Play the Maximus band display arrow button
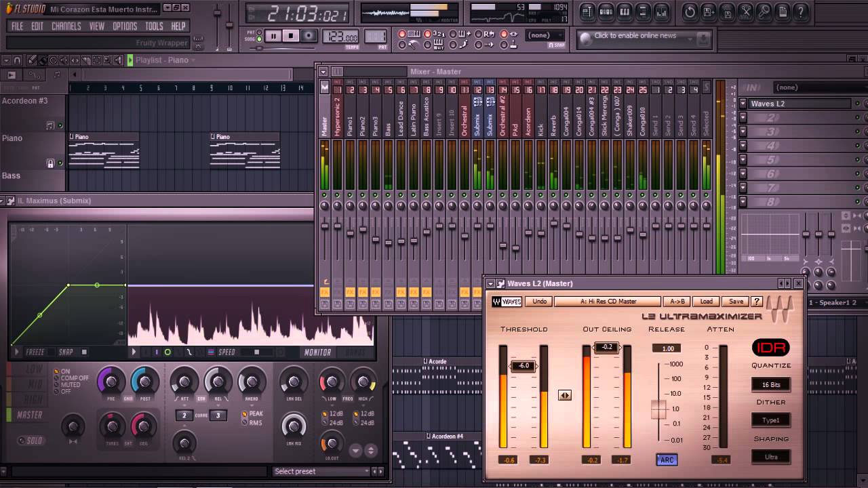 pyautogui.click(x=134, y=352)
